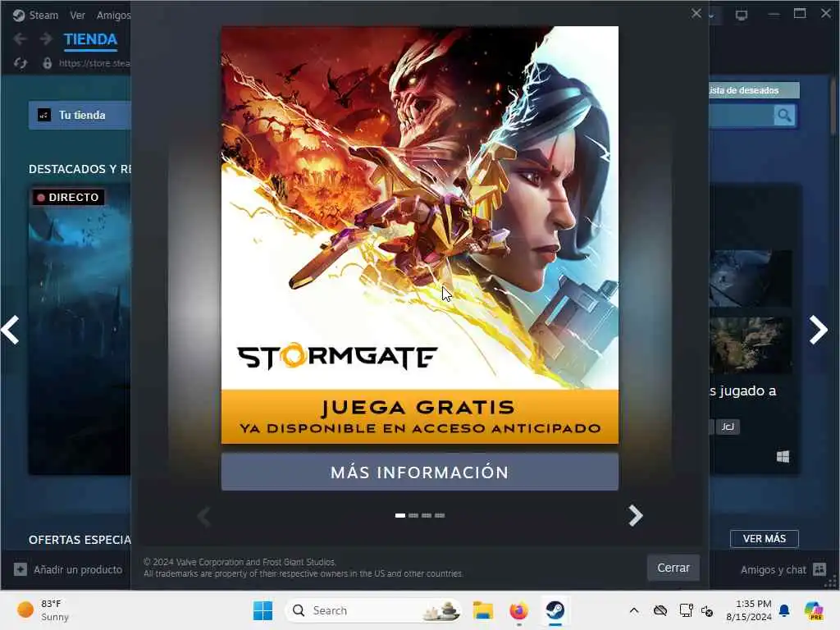This screenshot has height=630, width=840.
Task: Click the MÁS INFORMACIÓN button
Action: (419, 472)
